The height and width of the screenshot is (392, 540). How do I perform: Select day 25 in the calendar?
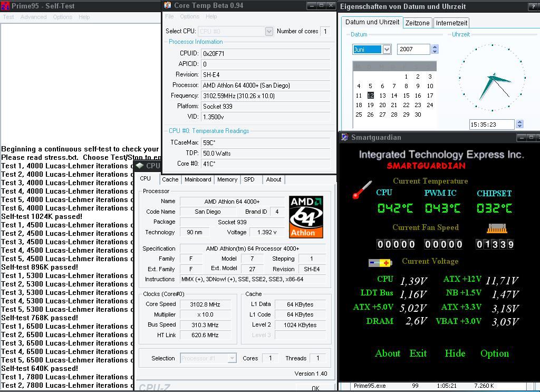pos(359,114)
